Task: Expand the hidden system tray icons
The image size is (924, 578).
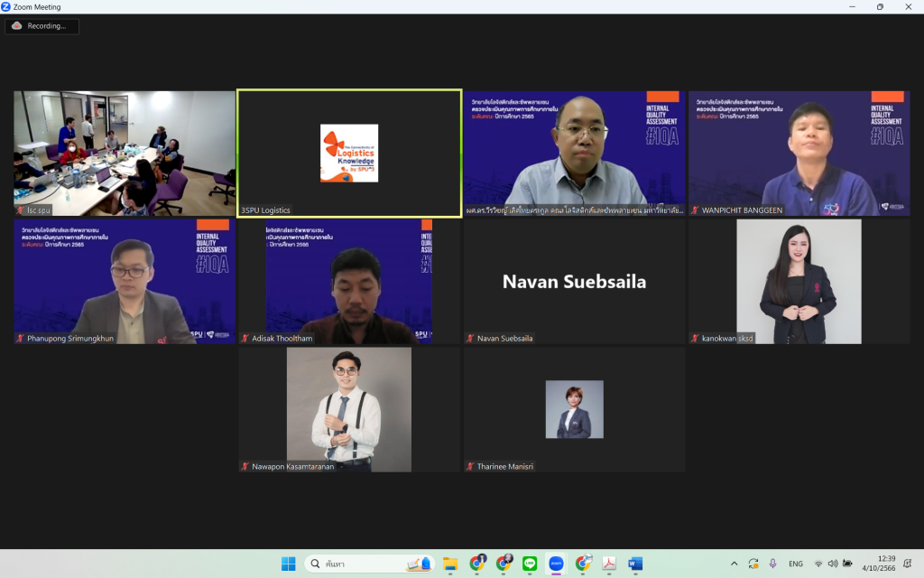Action: (x=734, y=564)
